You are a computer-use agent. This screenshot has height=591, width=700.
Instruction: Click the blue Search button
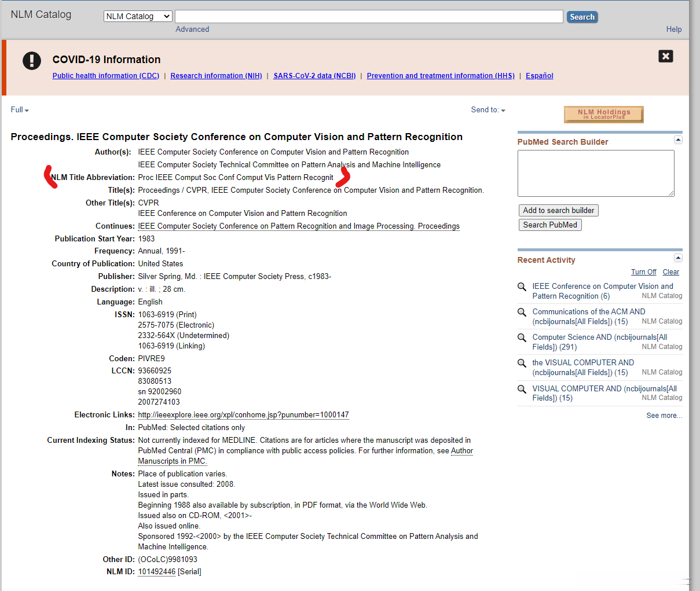[582, 17]
